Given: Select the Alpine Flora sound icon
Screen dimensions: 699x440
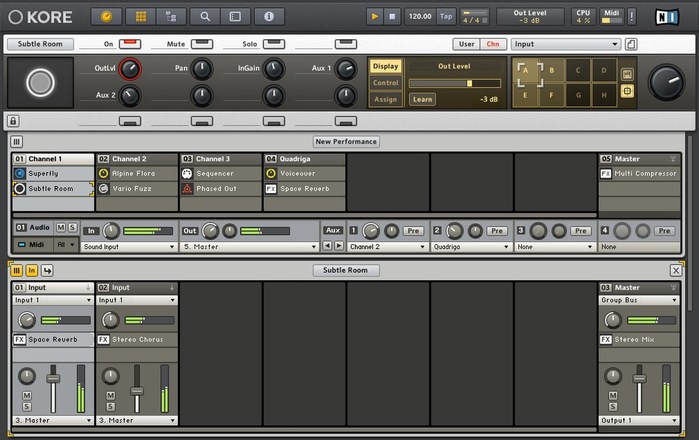Looking at the screenshot, I should coord(103,173).
